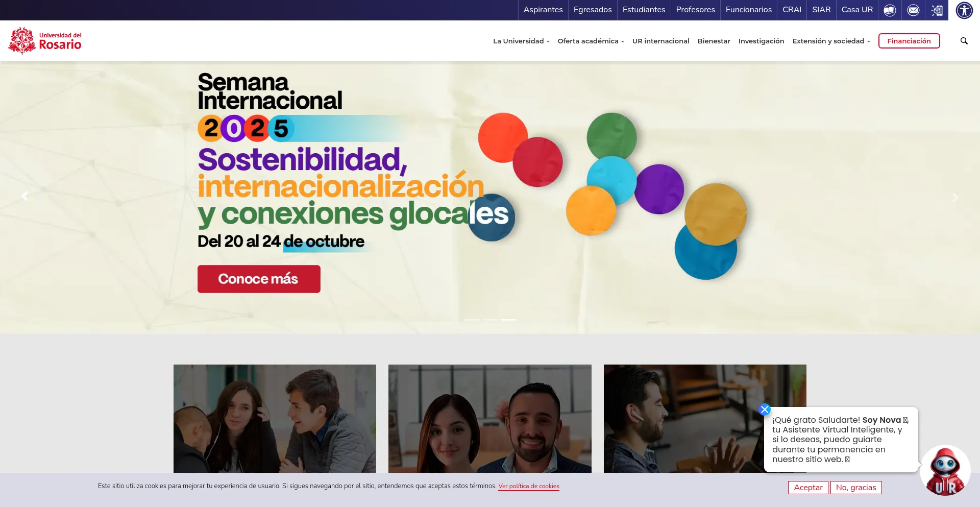Click the Universidad del Rosario logo
Image resolution: width=980 pixels, height=507 pixels.
[45, 41]
